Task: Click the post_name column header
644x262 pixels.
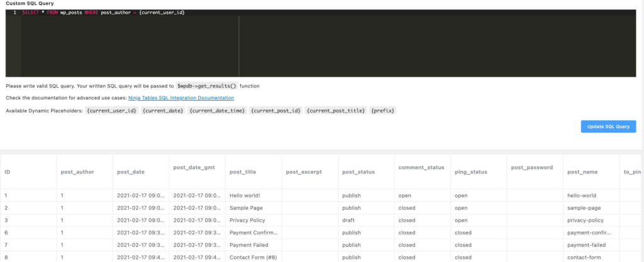Action: pos(582,172)
